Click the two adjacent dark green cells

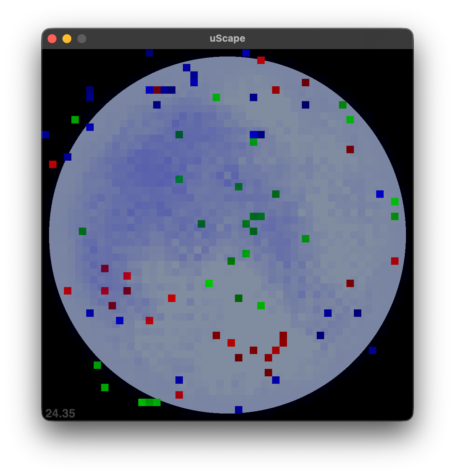[257, 216]
